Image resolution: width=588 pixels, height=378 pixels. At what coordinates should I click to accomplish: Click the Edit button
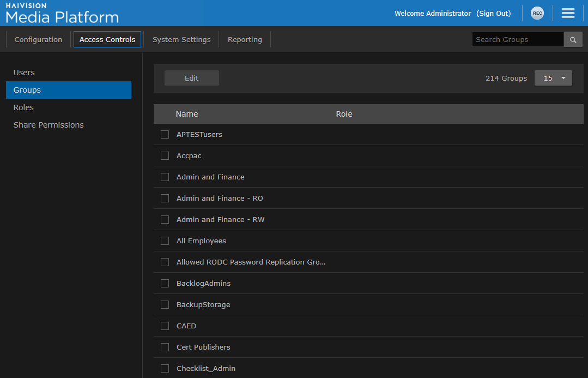tap(191, 77)
